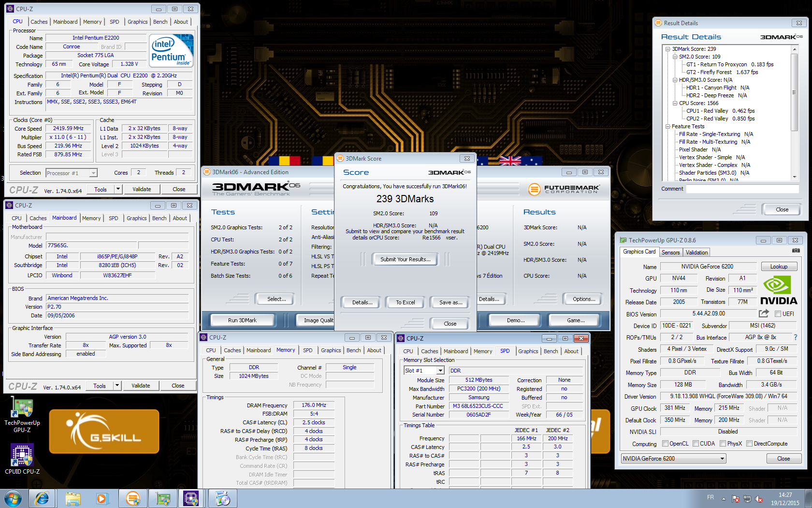The width and height of the screenshot is (812, 508).
Task: Click the Lookup button in GPU-Z
Action: [779, 267]
